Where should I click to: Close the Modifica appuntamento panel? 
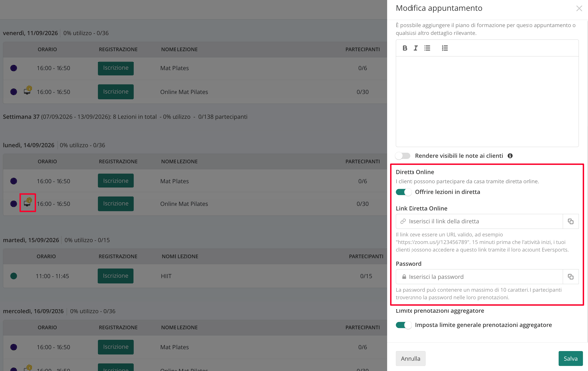[x=579, y=8]
